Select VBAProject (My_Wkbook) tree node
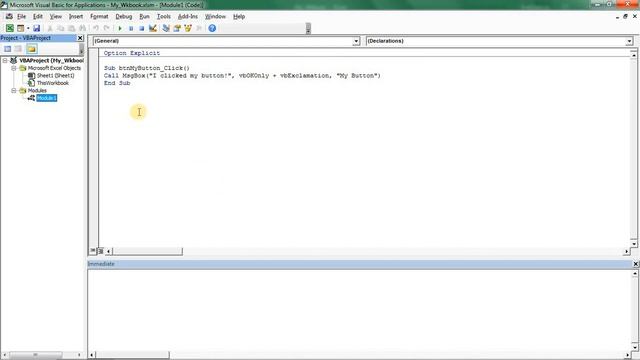Screen dimensions: 640x360 point(51,60)
